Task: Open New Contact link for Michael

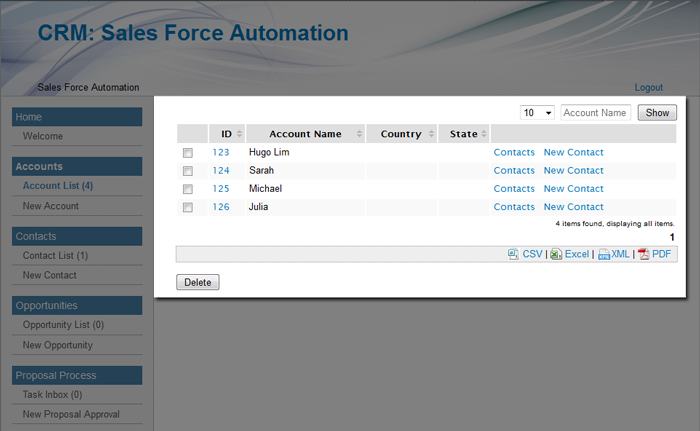Action: point(573,189)
